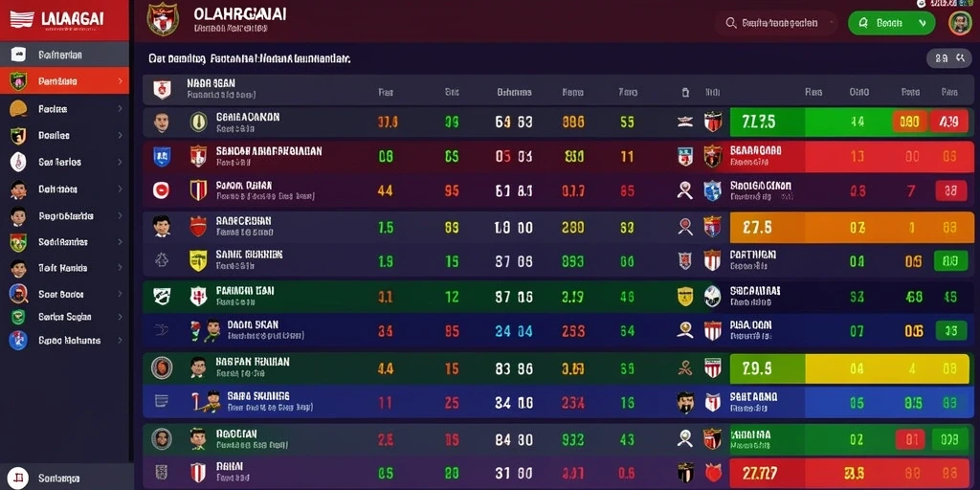Click inside the search input field
This screenshot has width=980, height=490.
tap(777, 23)
